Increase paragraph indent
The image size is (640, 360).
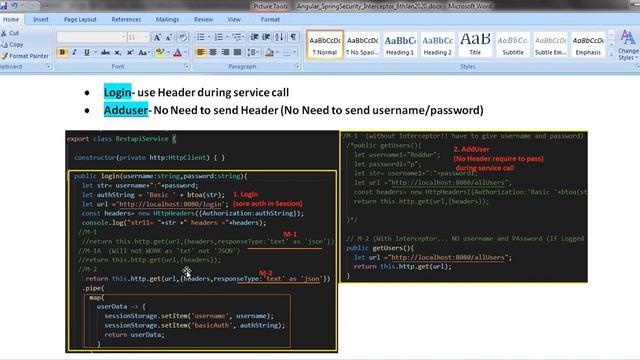[266, 38]
